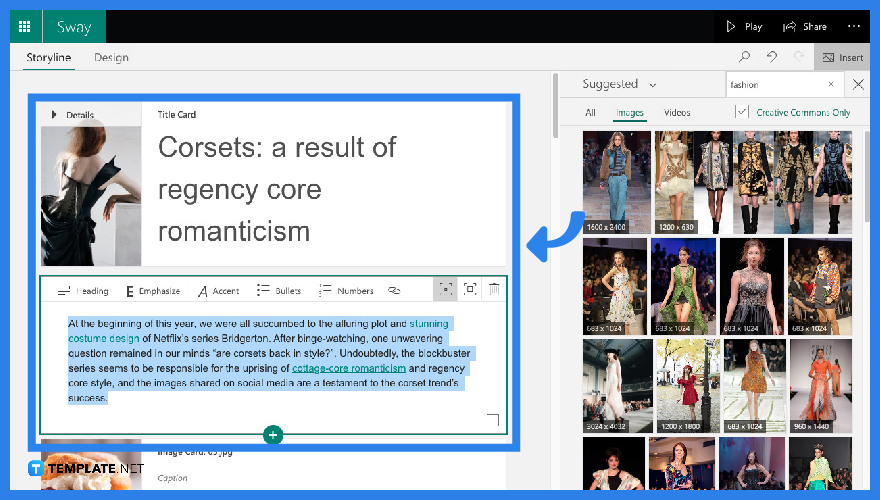The image size is (880, 500).
Task: Delete the text card with trash icon
Action: coord(494,289)
